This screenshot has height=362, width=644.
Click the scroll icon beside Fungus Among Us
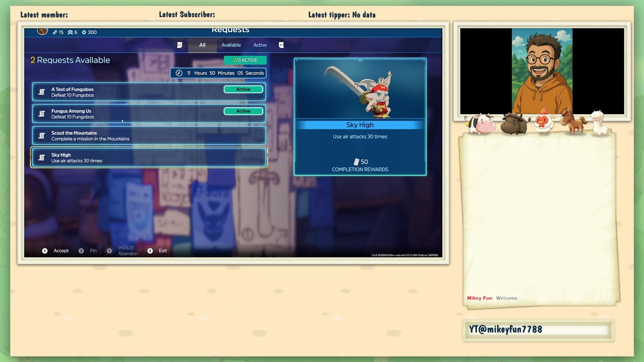click(x=42, y=114)
